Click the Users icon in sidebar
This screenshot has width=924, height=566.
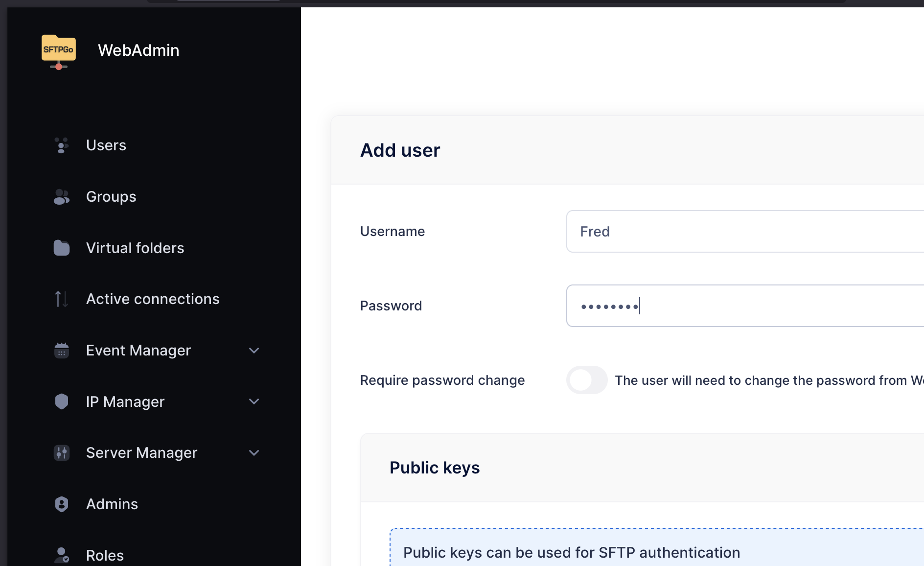click(61, 145)
